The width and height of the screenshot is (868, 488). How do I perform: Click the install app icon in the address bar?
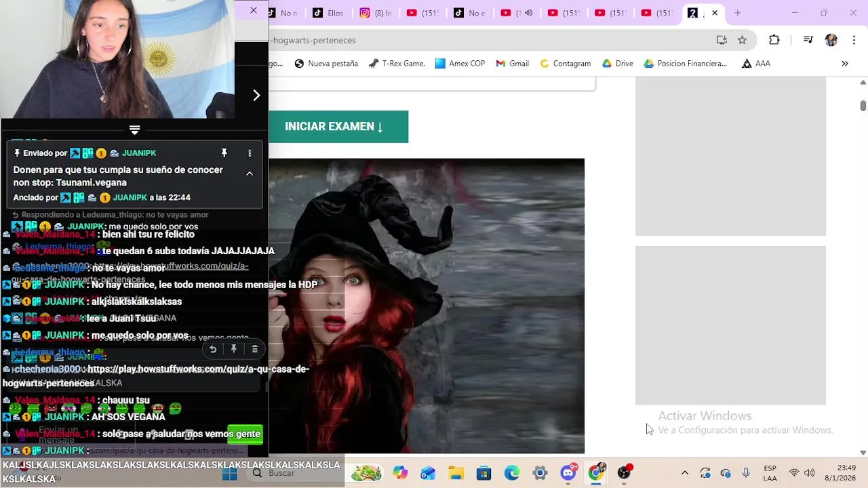point(722,40)
